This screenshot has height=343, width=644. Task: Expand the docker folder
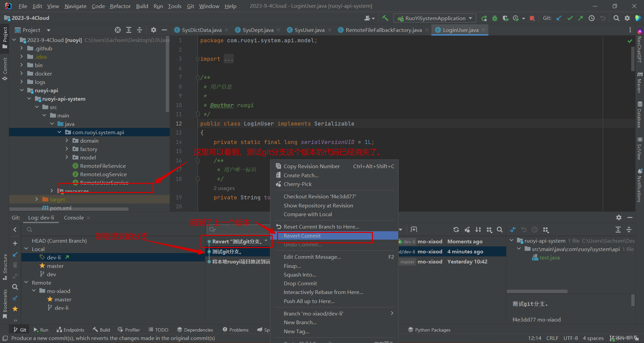click(x=21, y=73)
